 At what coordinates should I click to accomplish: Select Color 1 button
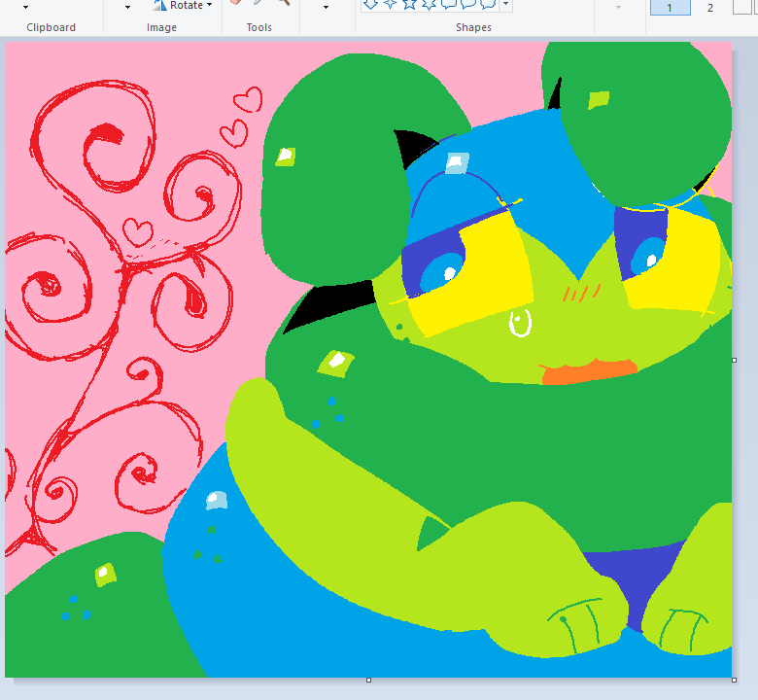(670, 7)
